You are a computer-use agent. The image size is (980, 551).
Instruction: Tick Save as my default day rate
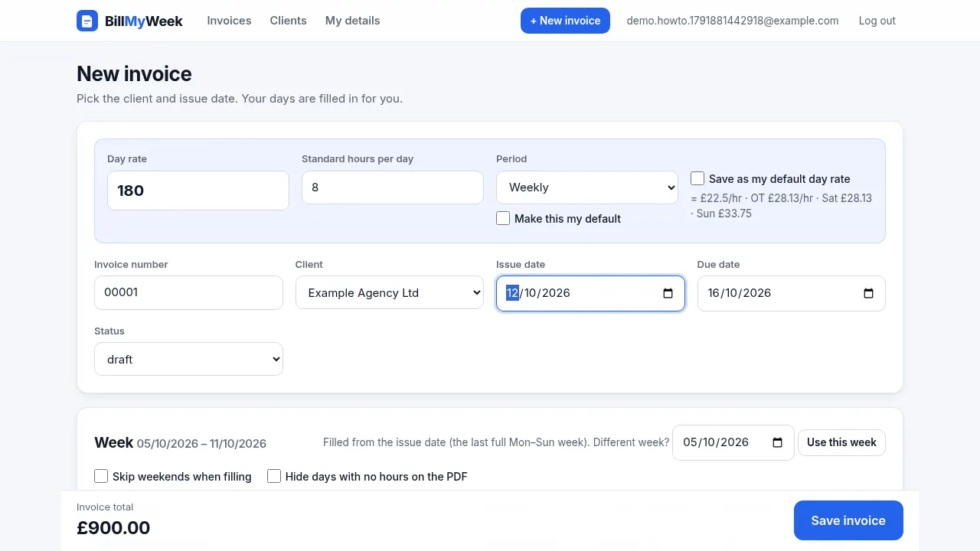[x=697, y=178]
